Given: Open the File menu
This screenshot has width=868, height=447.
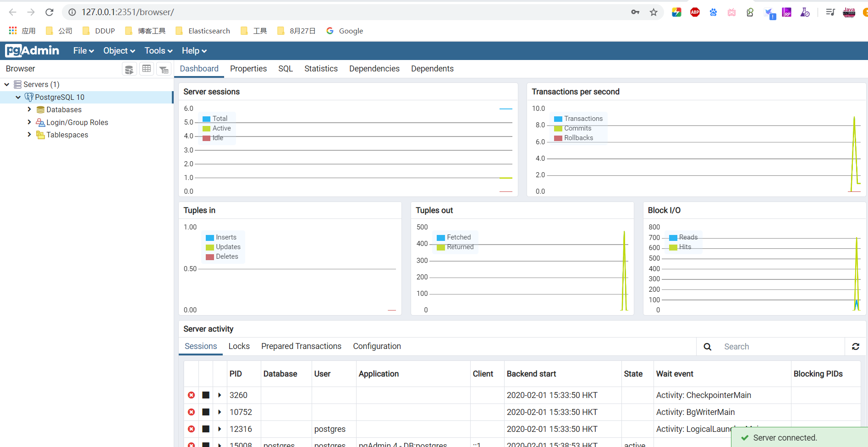Looking at the screenshot, I should tap(83, 51).
